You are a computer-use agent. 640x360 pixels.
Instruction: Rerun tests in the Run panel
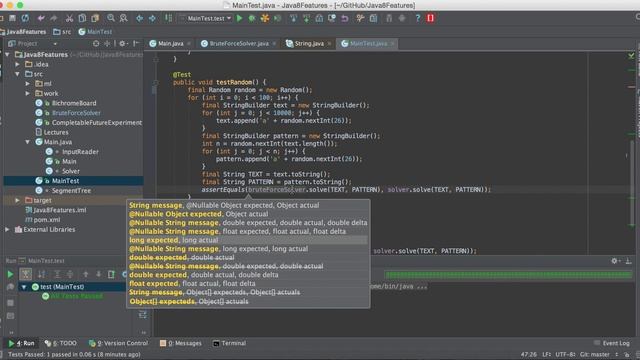click(x=10, y=274)
